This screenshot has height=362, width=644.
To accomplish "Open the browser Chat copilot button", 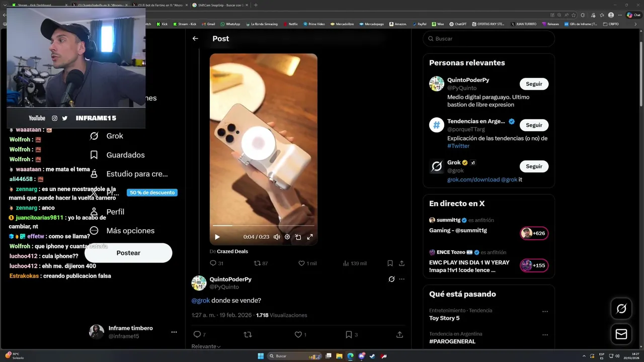I will 633,15.
